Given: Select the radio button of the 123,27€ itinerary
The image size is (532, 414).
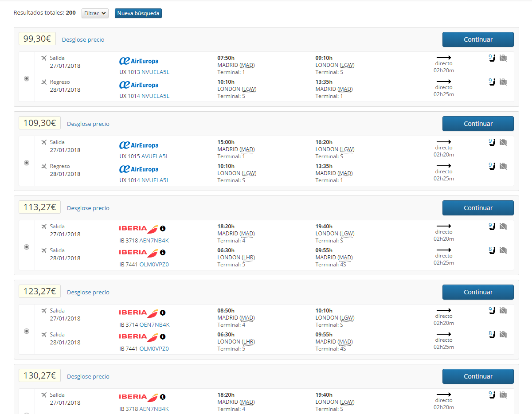Looking at the screenshot, I should (27, 331).
